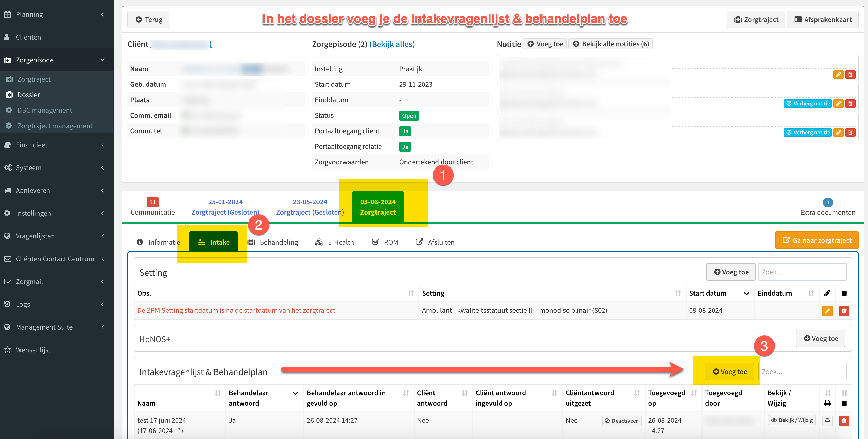Viewport: 868px width, 439px height.
Task: Click the orange 'Ga naar zorgtraject' button
Action: click(816, 240)
